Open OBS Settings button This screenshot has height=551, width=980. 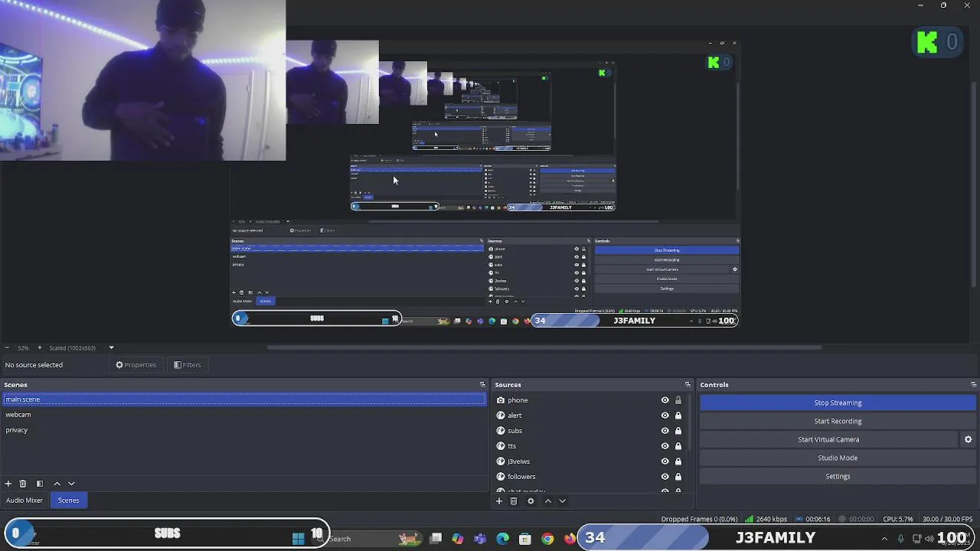pos(838,476)
